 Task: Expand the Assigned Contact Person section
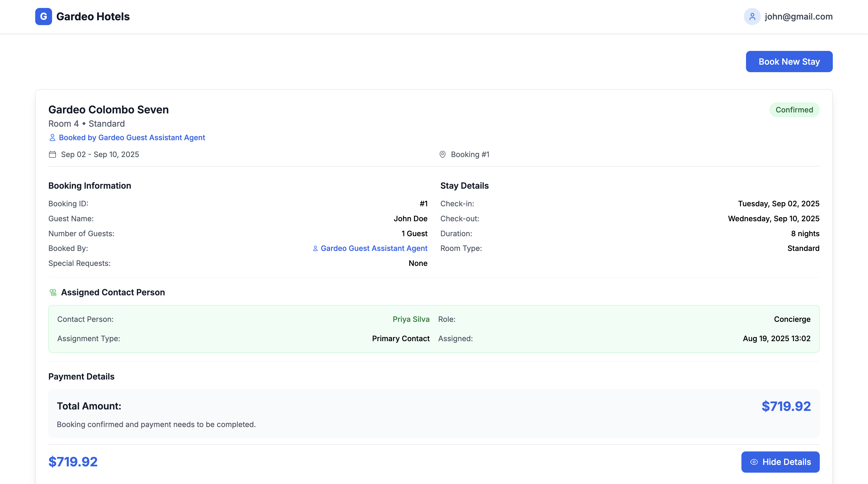point(113,292)
